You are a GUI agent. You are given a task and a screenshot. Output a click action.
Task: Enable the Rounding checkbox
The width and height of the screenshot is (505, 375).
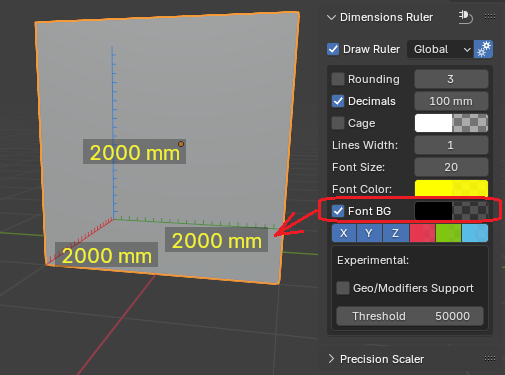(x=338, y=79)
